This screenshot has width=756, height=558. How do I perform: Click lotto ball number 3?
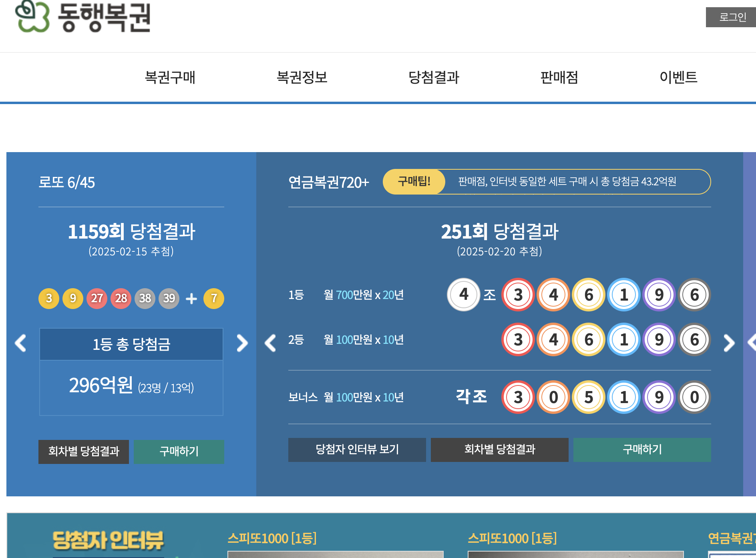[49, 298]
